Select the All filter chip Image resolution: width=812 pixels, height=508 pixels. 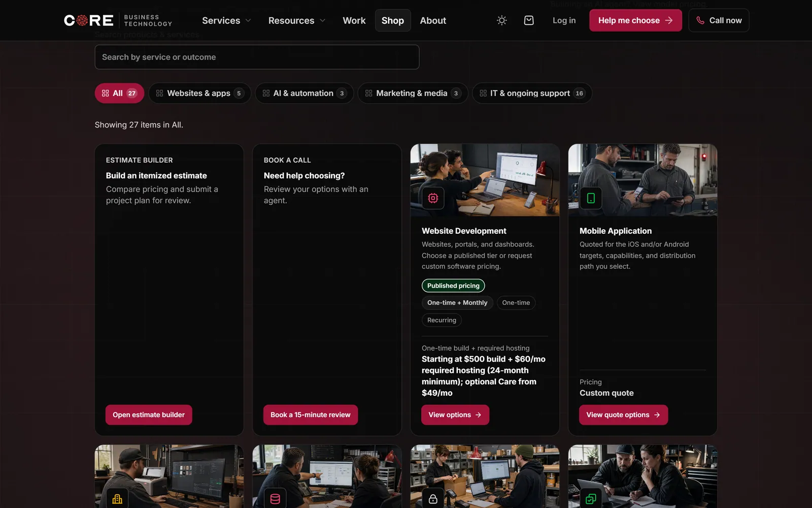pyautogui.click(x=119, y=93)
